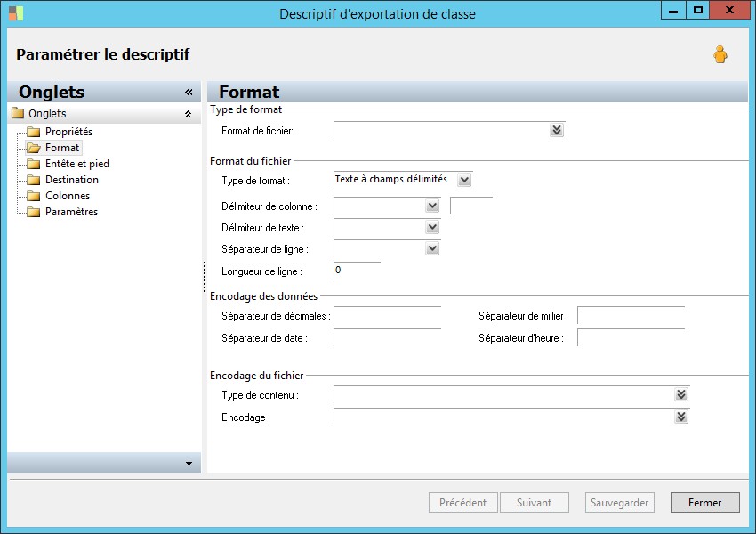Open the Délimiteur de texte dropdown
This screenshot has height=534, width=756.
pos(432,227)
